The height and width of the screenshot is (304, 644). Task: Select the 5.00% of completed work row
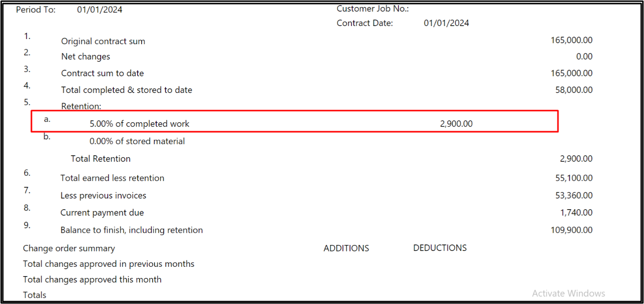(139, 124)
